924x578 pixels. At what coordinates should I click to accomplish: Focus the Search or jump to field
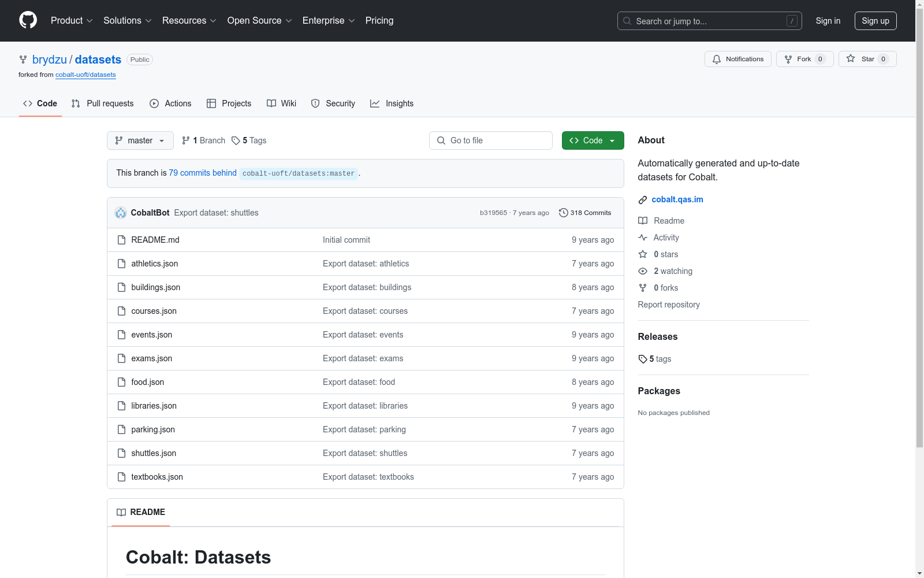point(710,21)
